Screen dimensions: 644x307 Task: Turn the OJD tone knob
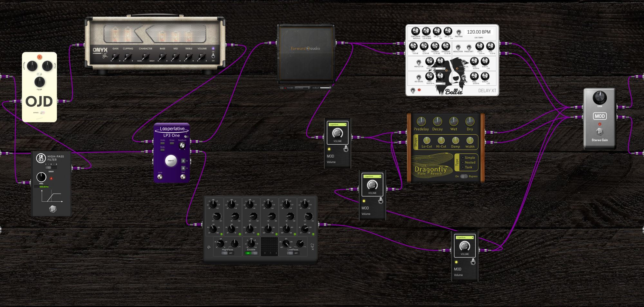point(40,82)
